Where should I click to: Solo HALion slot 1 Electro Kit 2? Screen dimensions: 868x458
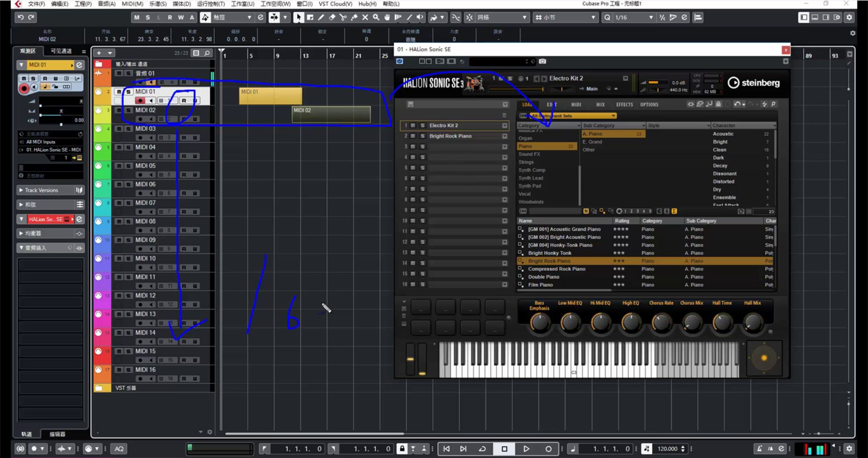click(423, 125)
